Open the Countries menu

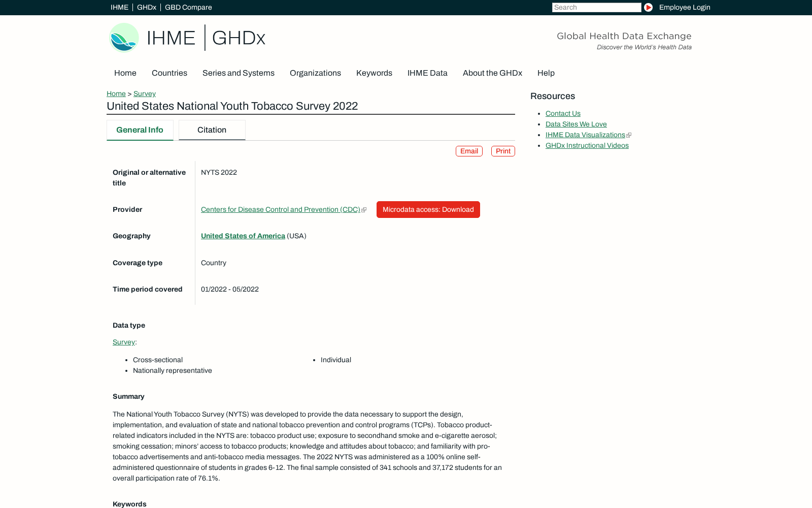click(170, 73)
